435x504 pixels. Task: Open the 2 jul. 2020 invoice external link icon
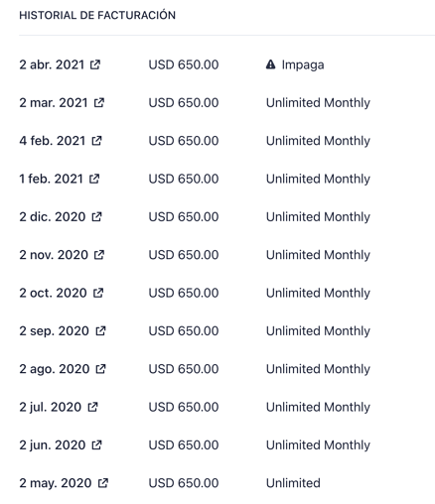pos(92,407)
